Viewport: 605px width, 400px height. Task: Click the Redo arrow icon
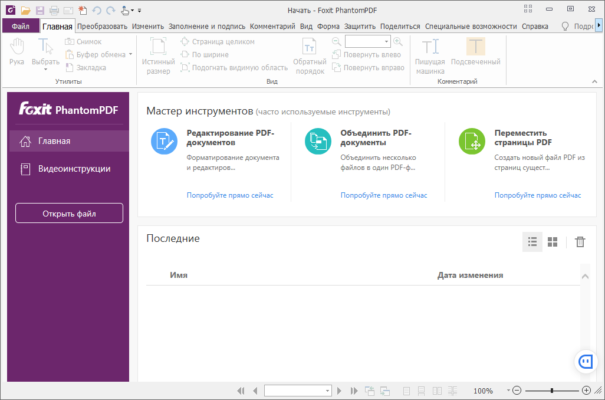pos(111,10)
